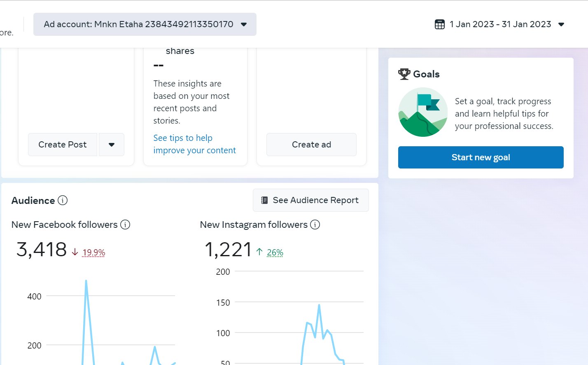Click the Create Post button
This screenshot has height=365, width=588.
pyautogui.click(x=63, y=145)
